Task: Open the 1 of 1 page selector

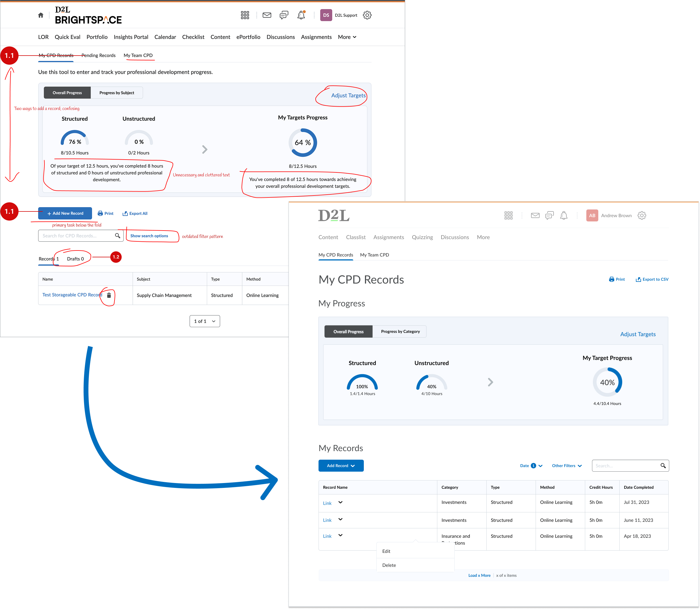Action: point(205,321)
